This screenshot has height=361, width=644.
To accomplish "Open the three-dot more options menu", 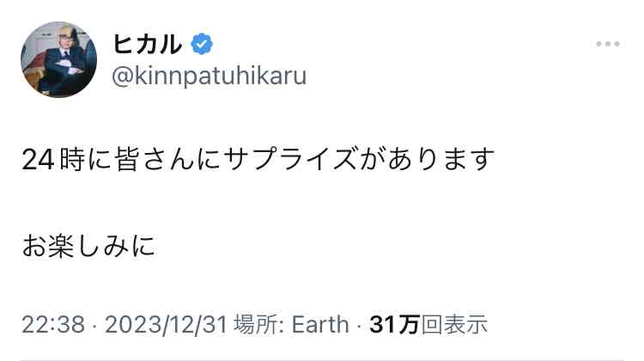I will coord(608,44).
